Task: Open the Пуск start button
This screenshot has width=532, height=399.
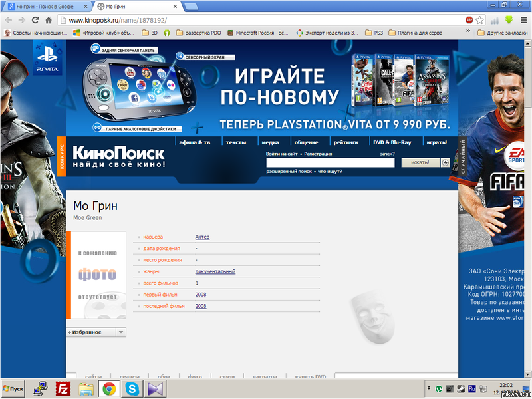Action: [13, 389]
